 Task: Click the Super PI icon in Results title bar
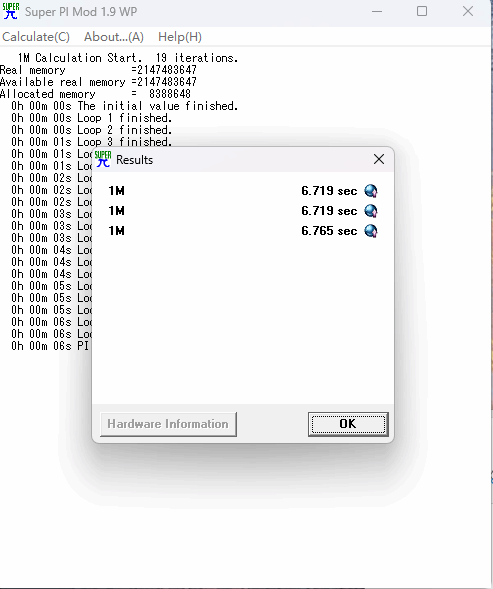coord(103,159)
